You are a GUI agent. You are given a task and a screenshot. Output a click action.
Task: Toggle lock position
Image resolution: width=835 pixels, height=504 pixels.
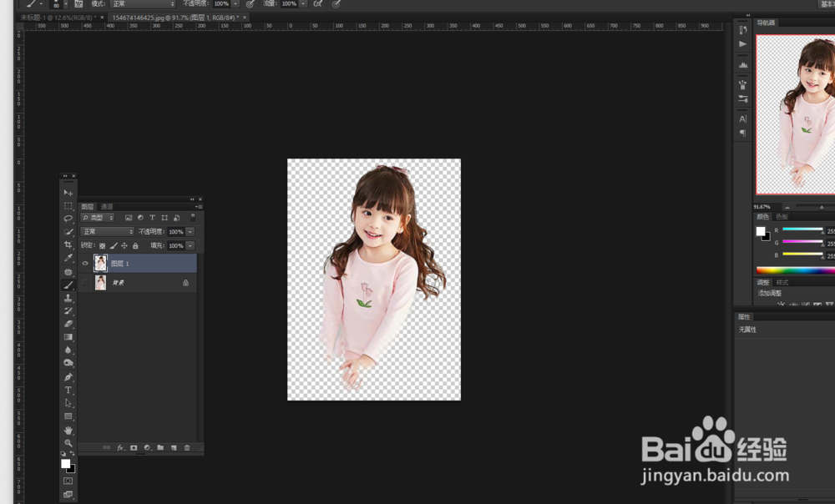124,246
